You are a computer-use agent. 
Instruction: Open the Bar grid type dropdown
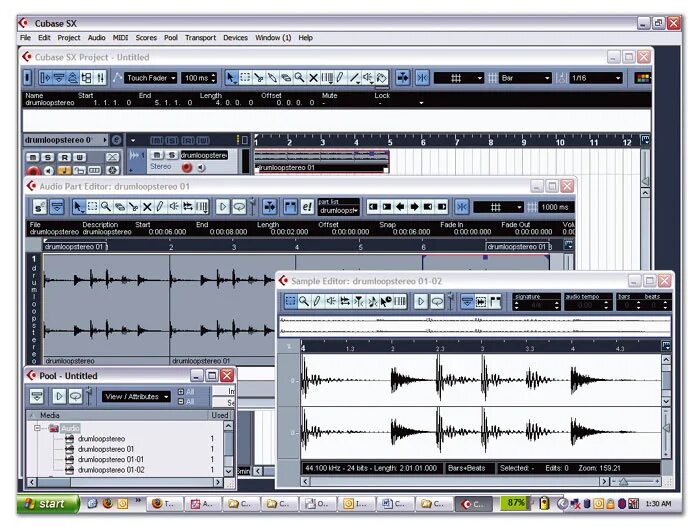[x=525, y=78]
